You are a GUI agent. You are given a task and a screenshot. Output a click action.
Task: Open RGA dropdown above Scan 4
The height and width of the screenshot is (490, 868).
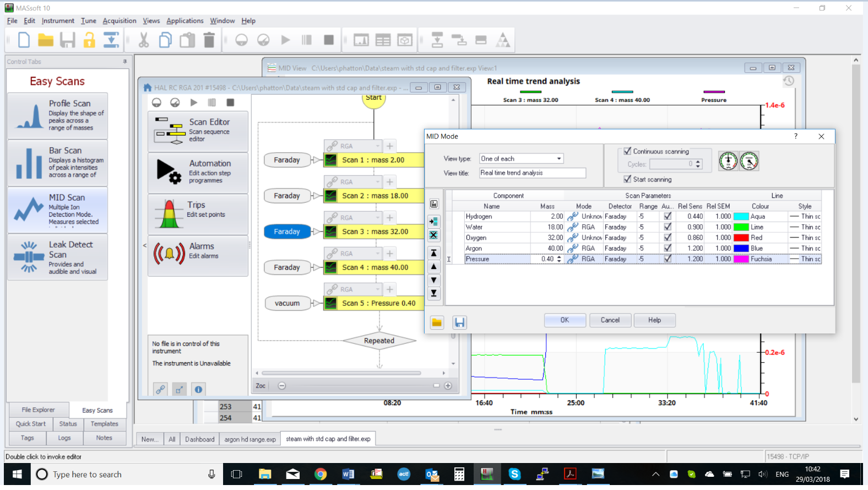pyautogui.click(x=353, y=254)
